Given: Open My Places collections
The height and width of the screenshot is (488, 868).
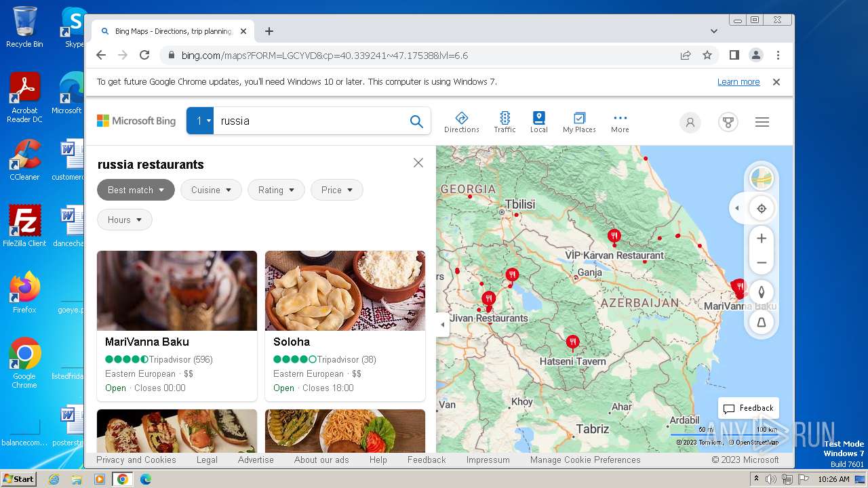Looking at the screenshot, I should 579,122.
